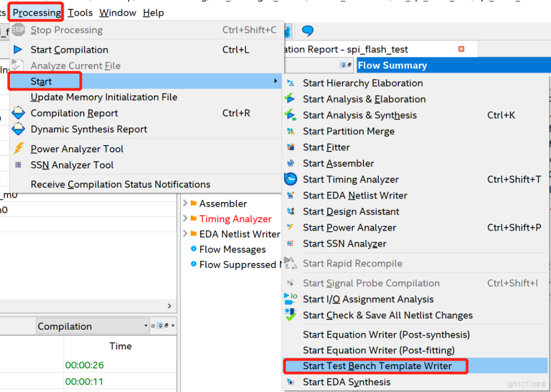This screenshot has height=392, width=551.
Task: Choose Start EDA Netlist Writer
Action: pyautogui.click(x=416, y=196)
